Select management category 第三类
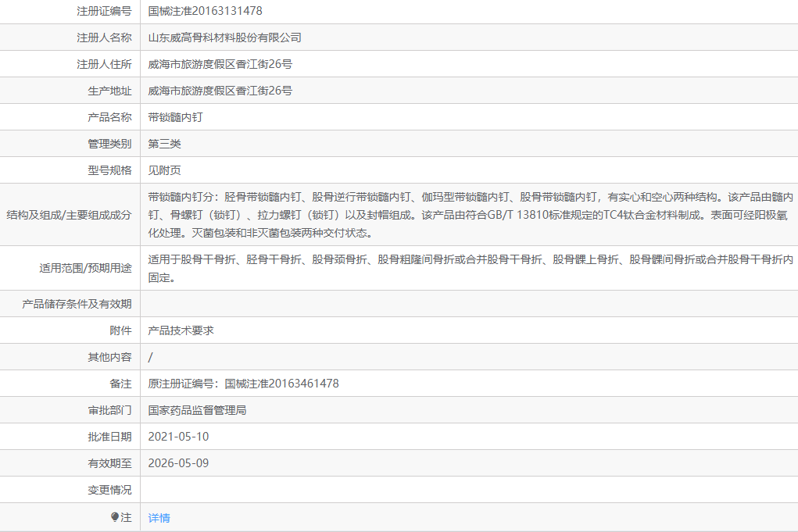The image size is (798, 532). [164, 144]
